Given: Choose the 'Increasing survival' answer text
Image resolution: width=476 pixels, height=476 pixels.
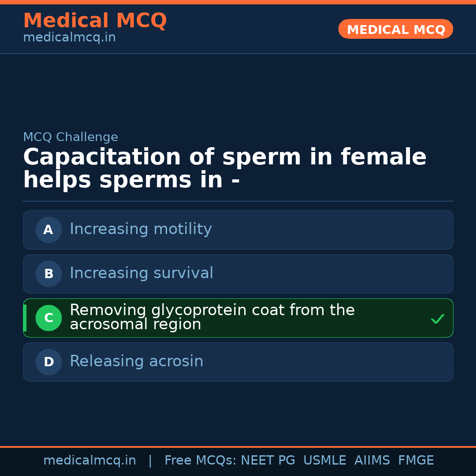Looking at the screenshot, I should [x=141, y=273].
